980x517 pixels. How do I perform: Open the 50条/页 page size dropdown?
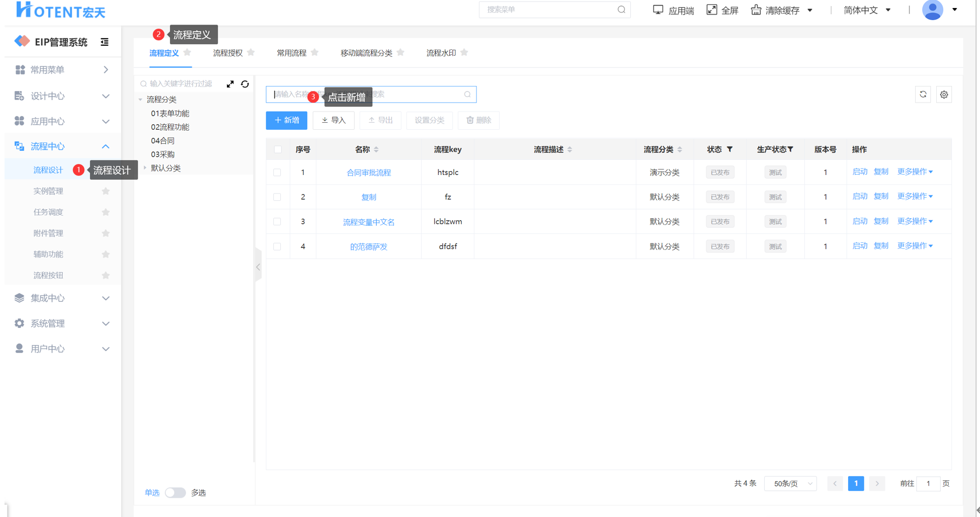click(790, 483)
